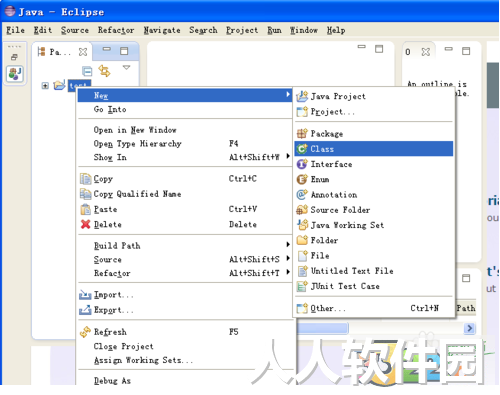Open the Debug As entry

(x=185, y=380)
